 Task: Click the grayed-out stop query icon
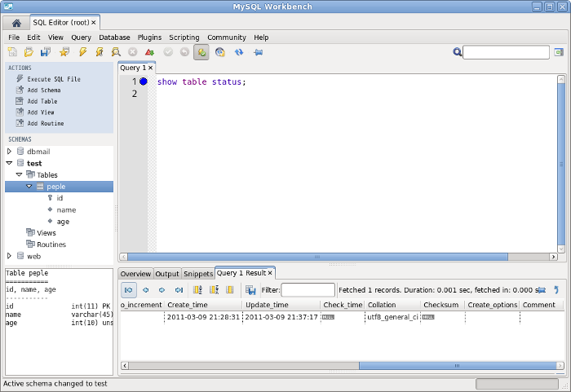[x=132, y=52]
